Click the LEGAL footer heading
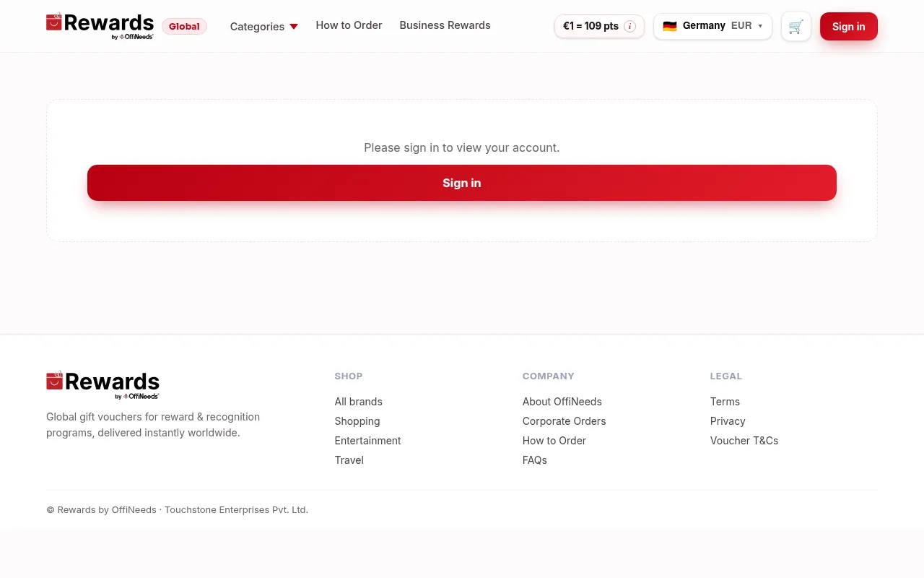The height and width of the screenshot is (578, 924). pyautogui.click(x=726, y=376)
